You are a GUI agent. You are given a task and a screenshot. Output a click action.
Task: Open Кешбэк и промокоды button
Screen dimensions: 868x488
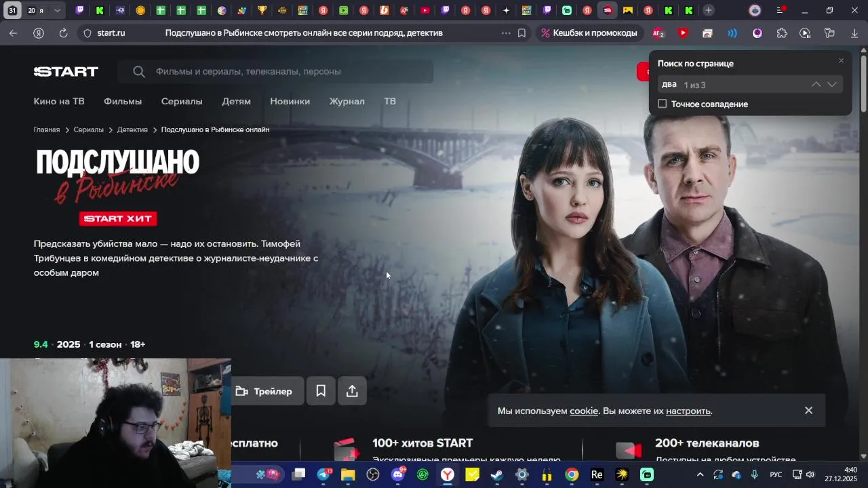[589, 33]
